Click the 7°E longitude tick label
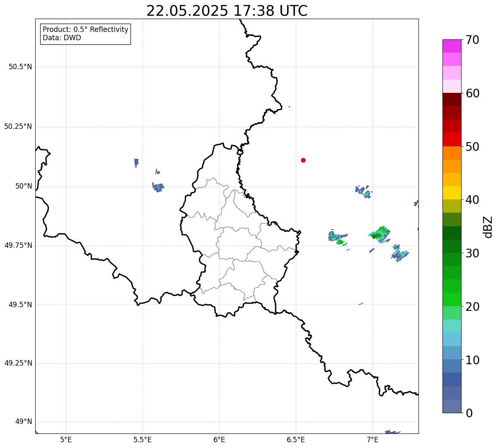Screen dimensions: 498x448 click(x=372, y=440)
